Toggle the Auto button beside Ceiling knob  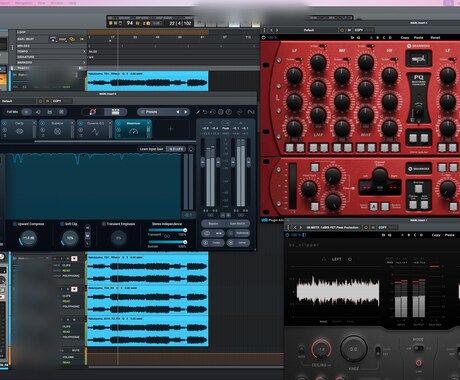pyautogui.click(x=301, y=350)
